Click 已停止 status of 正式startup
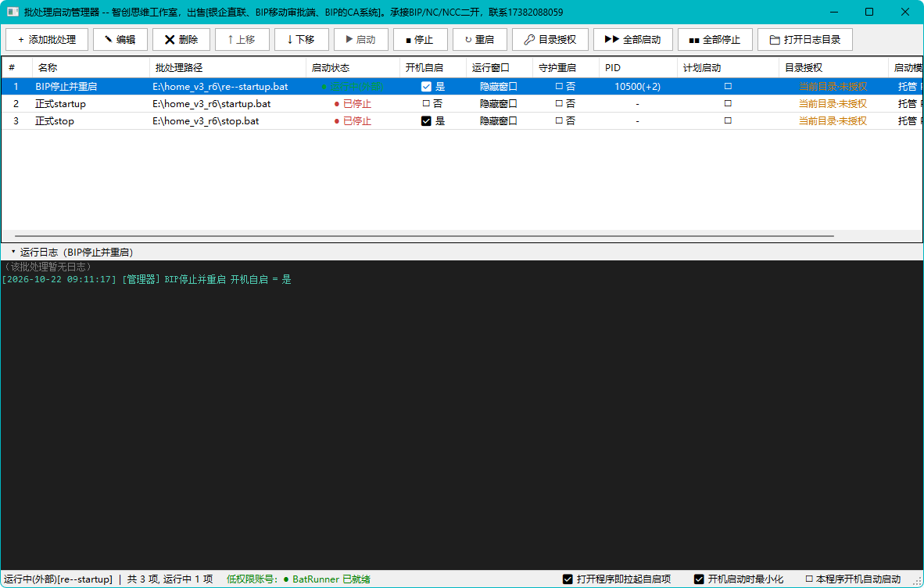This screenshot has height=588, width=924. pyautogui.click(x=353, y=104)
